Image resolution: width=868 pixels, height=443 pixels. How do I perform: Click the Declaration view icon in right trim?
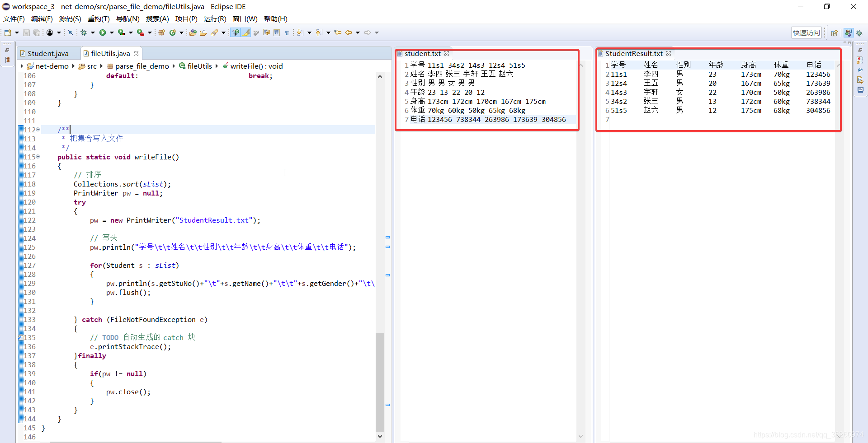pyautogui.click(x=860, y=80)
